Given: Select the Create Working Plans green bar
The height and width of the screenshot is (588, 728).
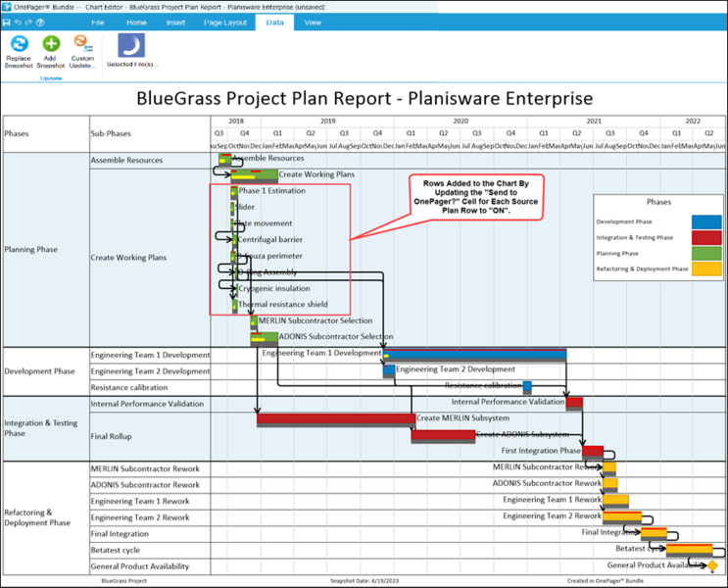Looking at the screenshot, I should [255, 176].
